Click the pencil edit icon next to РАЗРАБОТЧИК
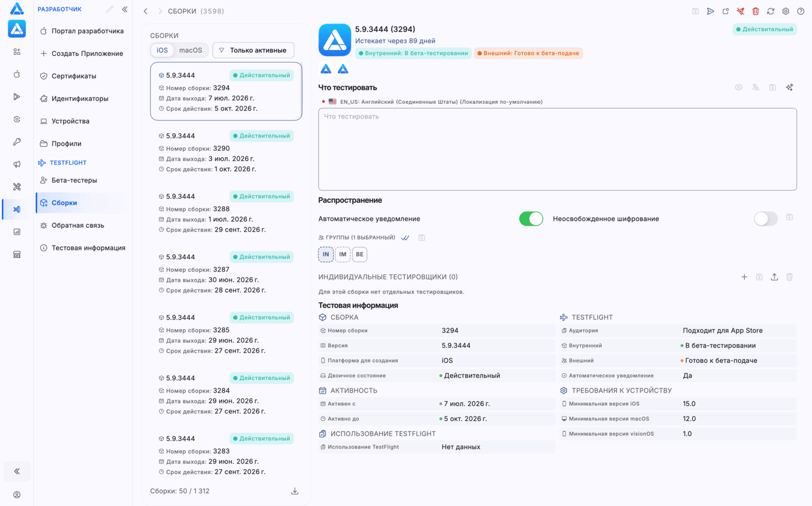This screenshot has width=812, height=506. pos(109,10)
